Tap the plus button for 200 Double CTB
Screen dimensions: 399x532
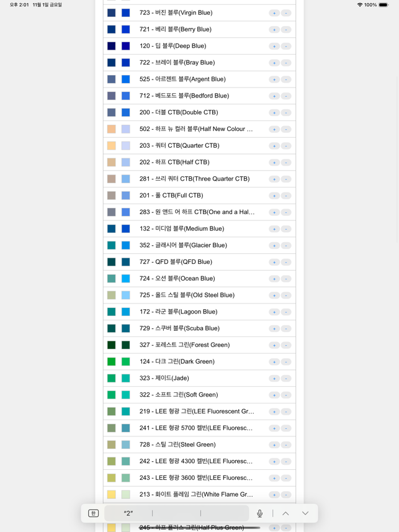coord(274,112)
